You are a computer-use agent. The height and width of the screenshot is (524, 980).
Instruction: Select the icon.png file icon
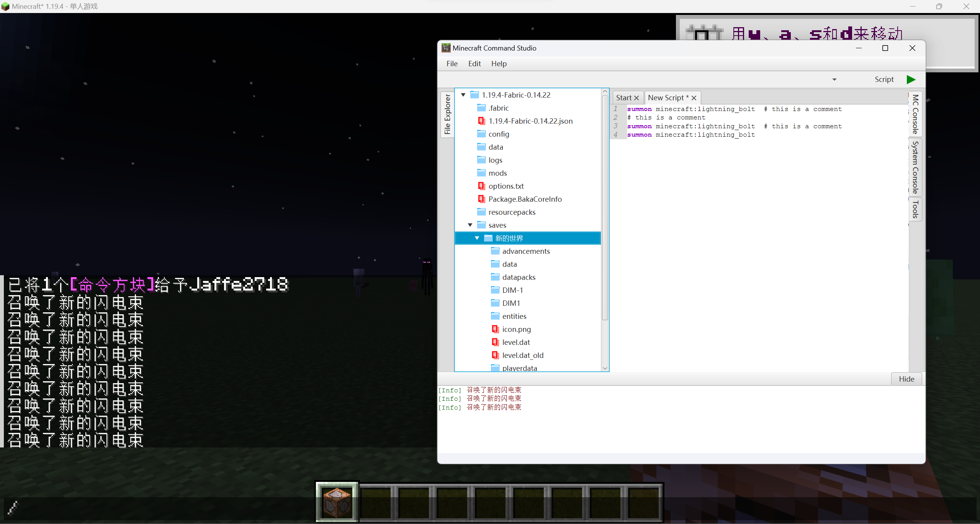[x=495, y=329]
